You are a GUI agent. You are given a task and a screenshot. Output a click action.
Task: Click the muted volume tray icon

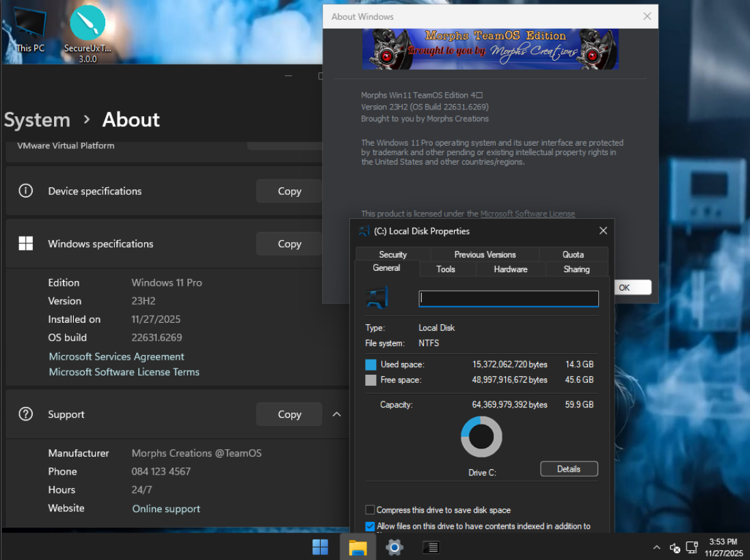click(675, 547)
